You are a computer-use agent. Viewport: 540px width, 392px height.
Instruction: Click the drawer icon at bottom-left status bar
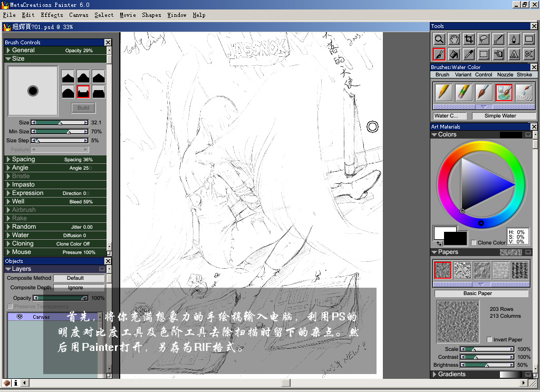[7, 383]
